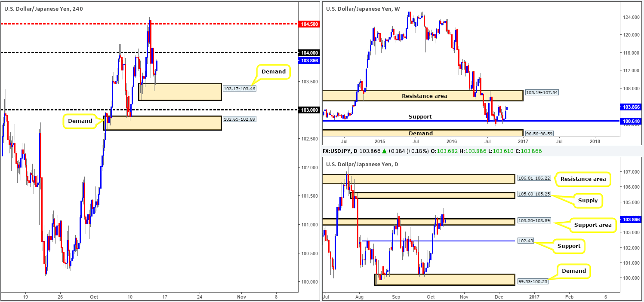
Task: Click the 102.500 axis value on 240 chart
Action: 308,139
